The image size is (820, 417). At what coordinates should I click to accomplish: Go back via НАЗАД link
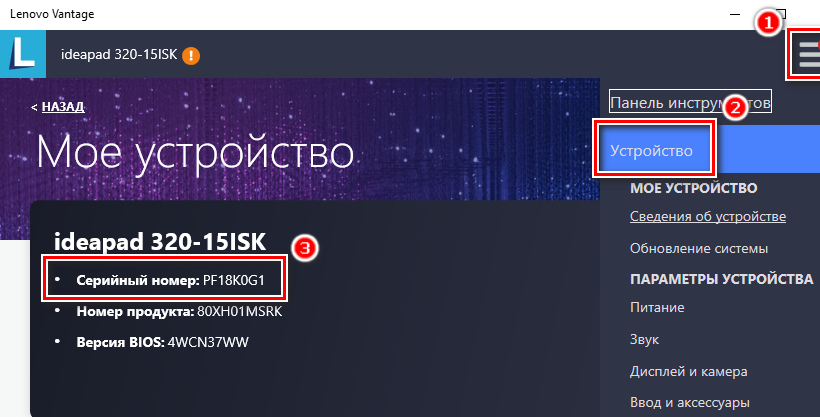(63, 107)
